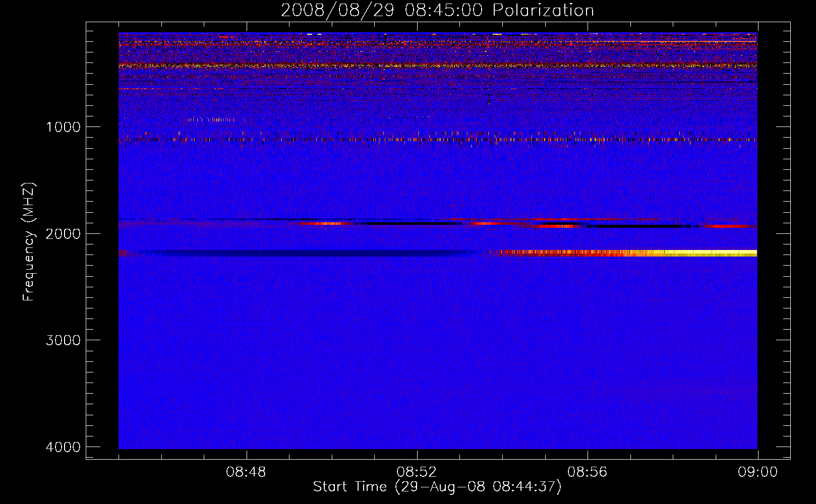Image resolution: width=816 pixels, height=504 pixels.
Task: Click the 08:52 time tick label
Action: click(417, 472)
